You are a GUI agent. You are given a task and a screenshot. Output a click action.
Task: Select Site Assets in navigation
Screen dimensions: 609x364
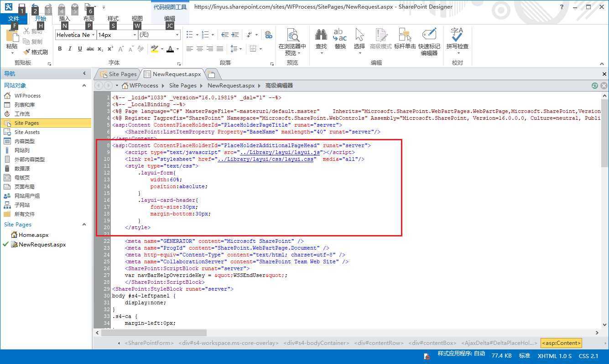pyautogui.click(x=27, y=132)
